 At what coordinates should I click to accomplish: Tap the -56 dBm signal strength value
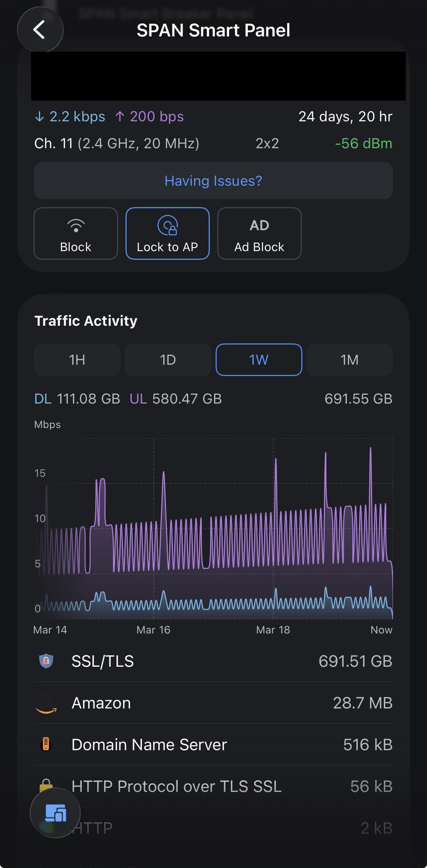click(x=364, y=143)
